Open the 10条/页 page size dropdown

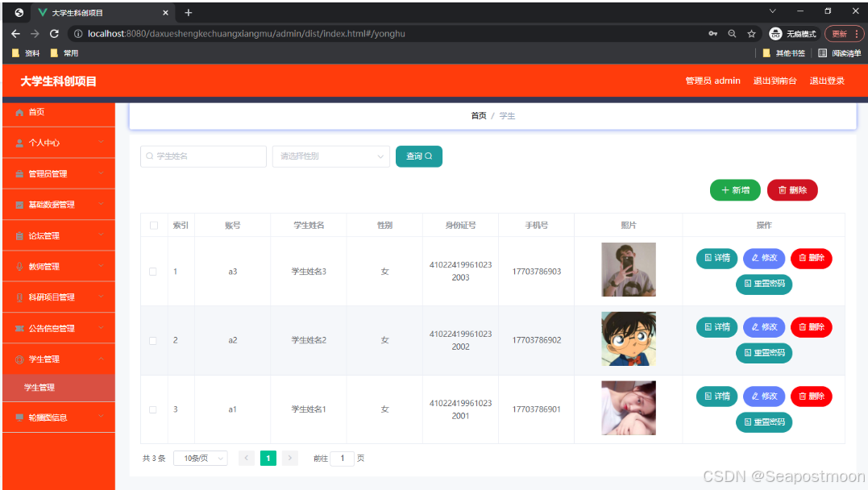click(200, 457)
